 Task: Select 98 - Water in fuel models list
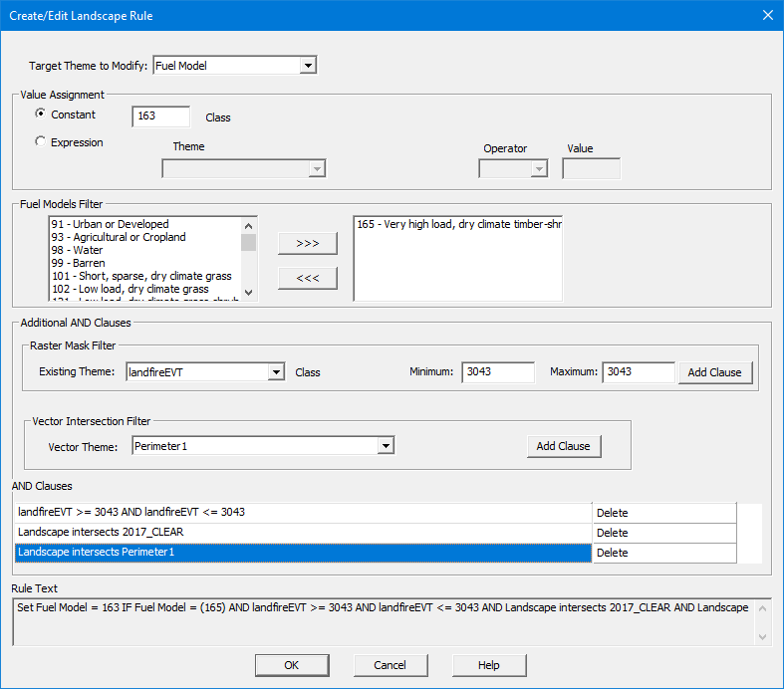tap(145, 250)
